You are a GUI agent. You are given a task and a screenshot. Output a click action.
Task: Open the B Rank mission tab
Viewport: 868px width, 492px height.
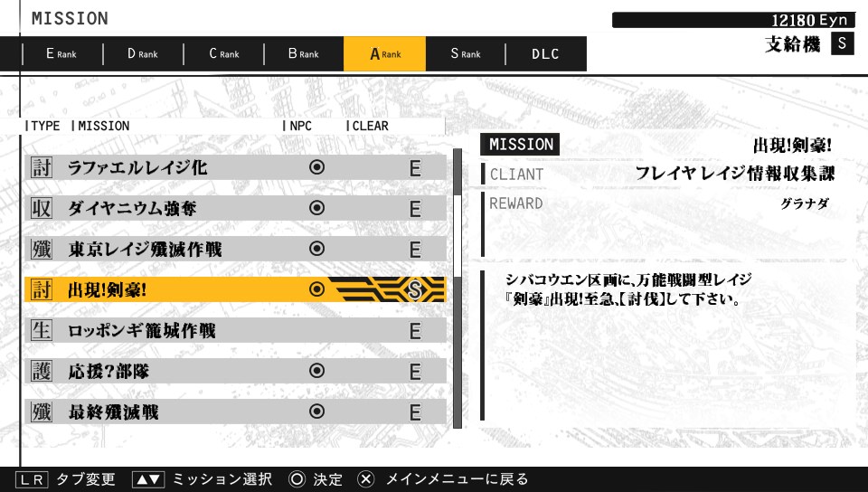pos(303,54)
